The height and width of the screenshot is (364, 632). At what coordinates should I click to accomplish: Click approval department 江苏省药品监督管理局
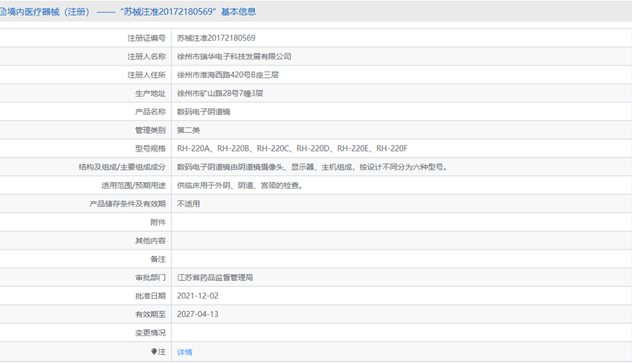pos(215,277)
